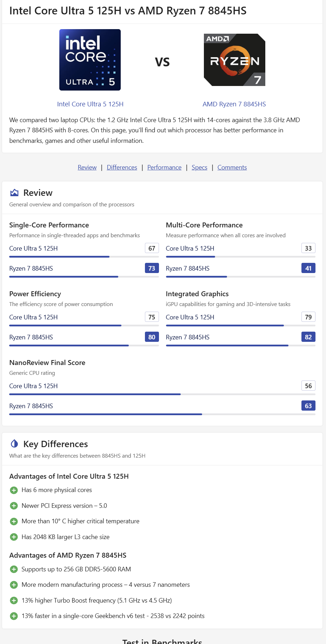
Task: Jump to the Comments section link
Action: [x=232, y=167]
